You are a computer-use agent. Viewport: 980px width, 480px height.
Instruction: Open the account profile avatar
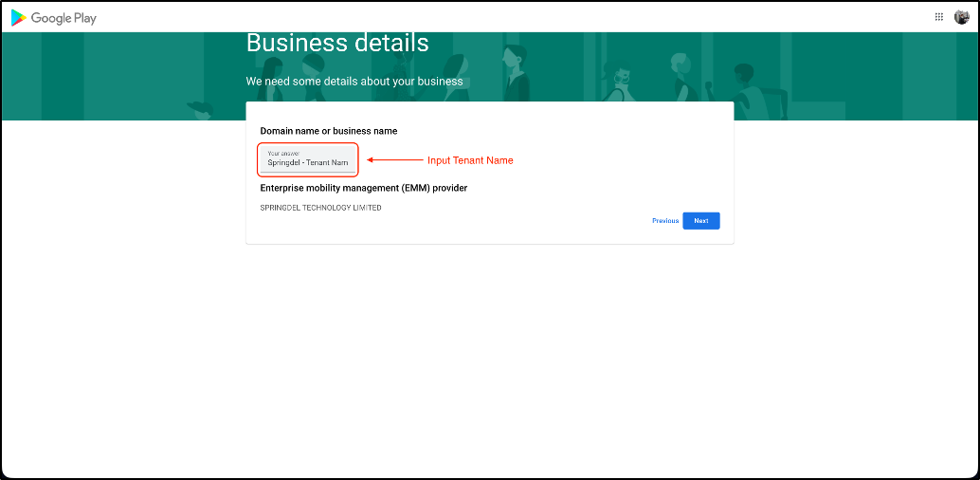tap(961, 17)
